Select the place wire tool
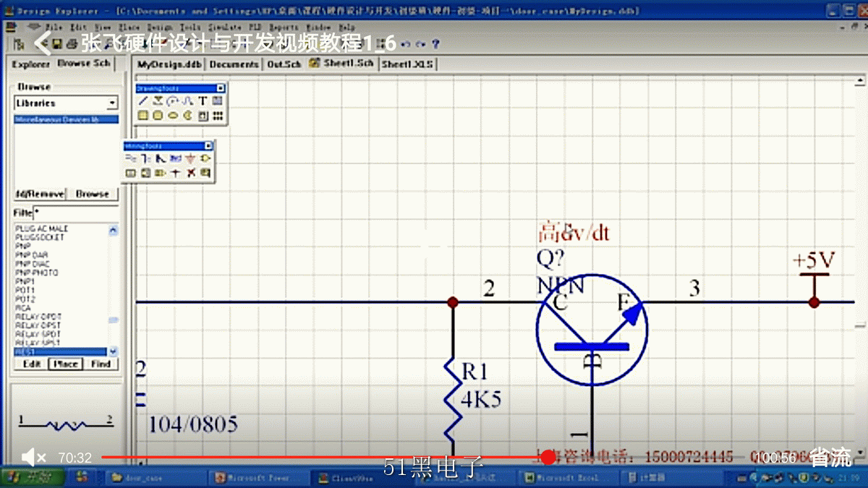868x488 pixels. click(130, 158)
